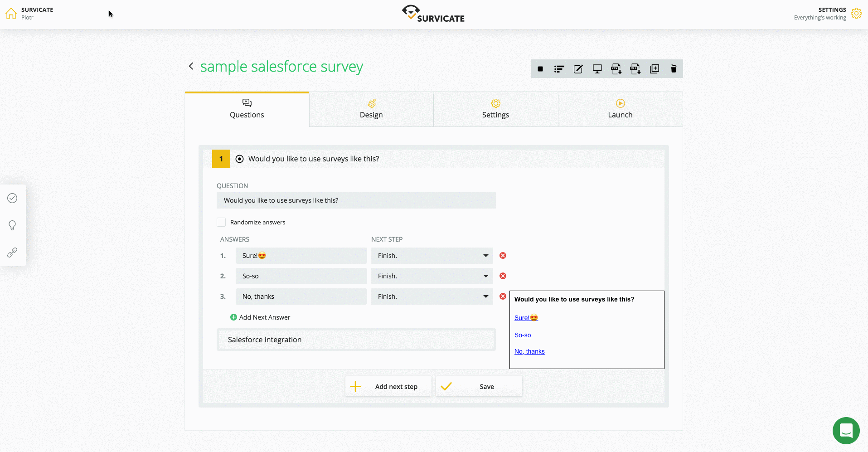Click the question number 1 badge
The width and height of the screenshot is (868, 452).
(221, 159)
